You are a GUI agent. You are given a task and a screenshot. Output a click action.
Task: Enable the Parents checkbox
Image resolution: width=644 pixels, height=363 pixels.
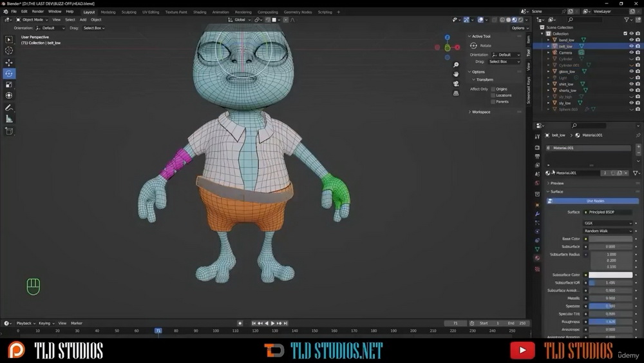pyautogui.click(x=493, y=101)
